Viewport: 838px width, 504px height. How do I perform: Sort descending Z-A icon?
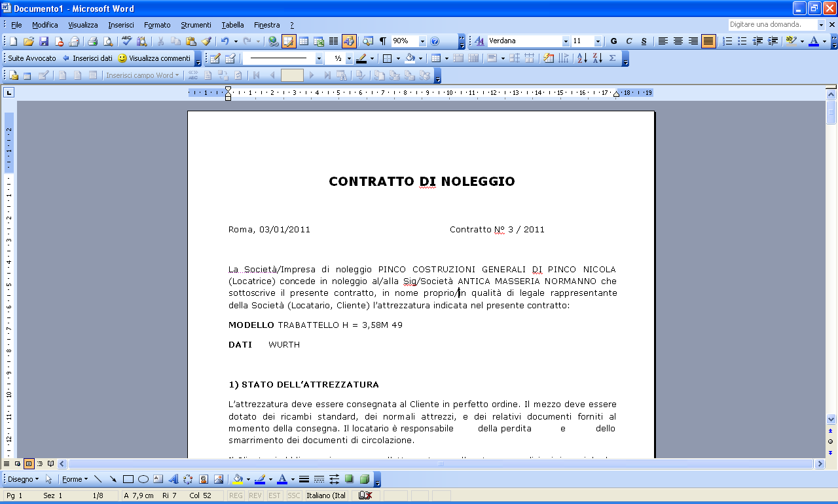597,58
